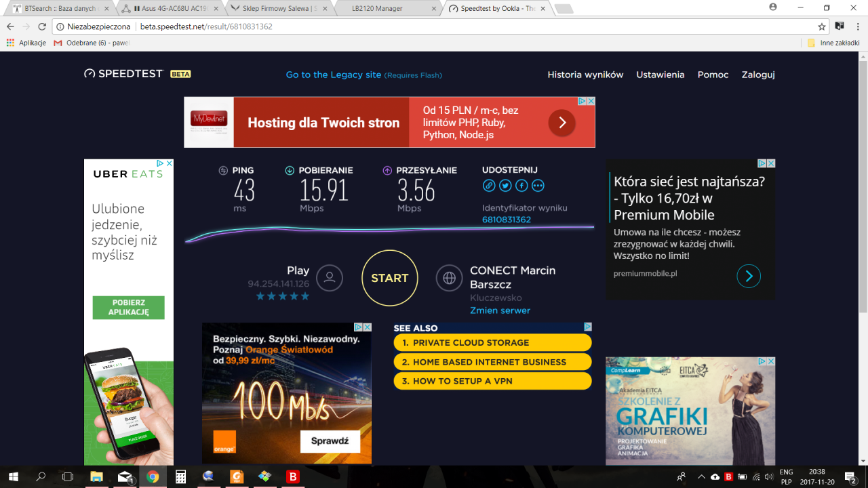
Task: Bookmark this page with star icon
Action: [822, 26]
